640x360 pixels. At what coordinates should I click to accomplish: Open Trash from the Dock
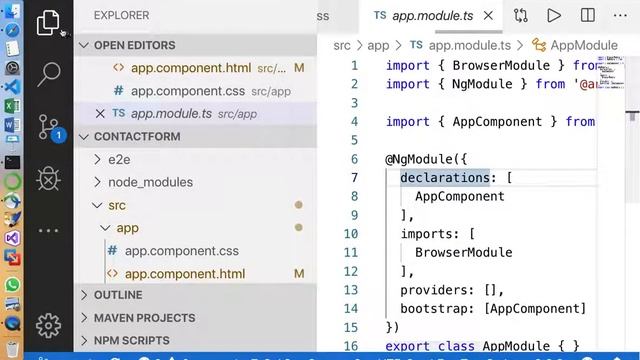12,349
